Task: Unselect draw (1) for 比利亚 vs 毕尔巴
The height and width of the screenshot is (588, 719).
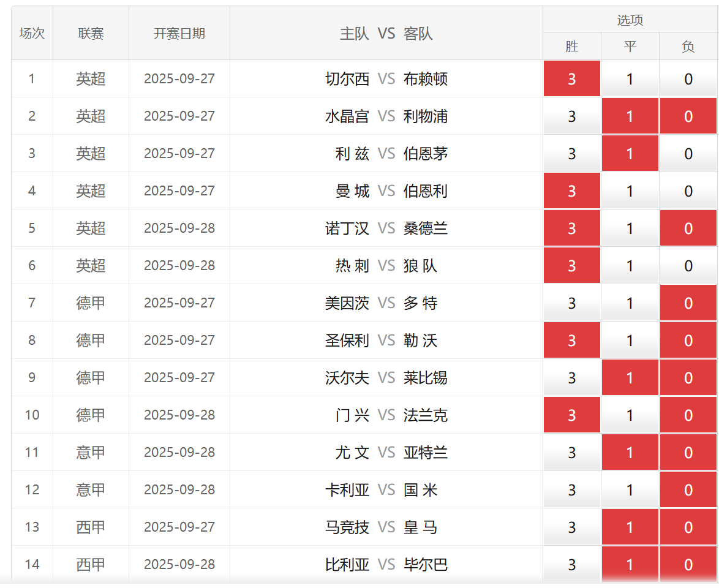Action: pyautogui.click(x=630, y=565)
